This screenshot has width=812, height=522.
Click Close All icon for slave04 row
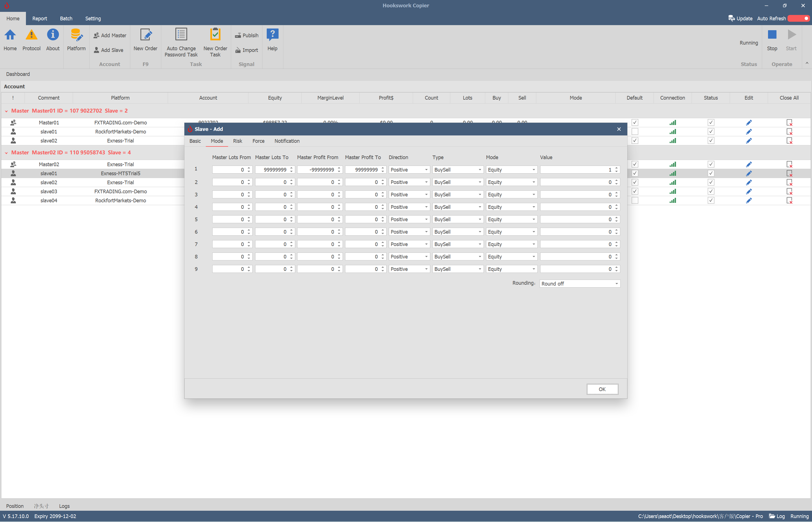coord(789,201)
